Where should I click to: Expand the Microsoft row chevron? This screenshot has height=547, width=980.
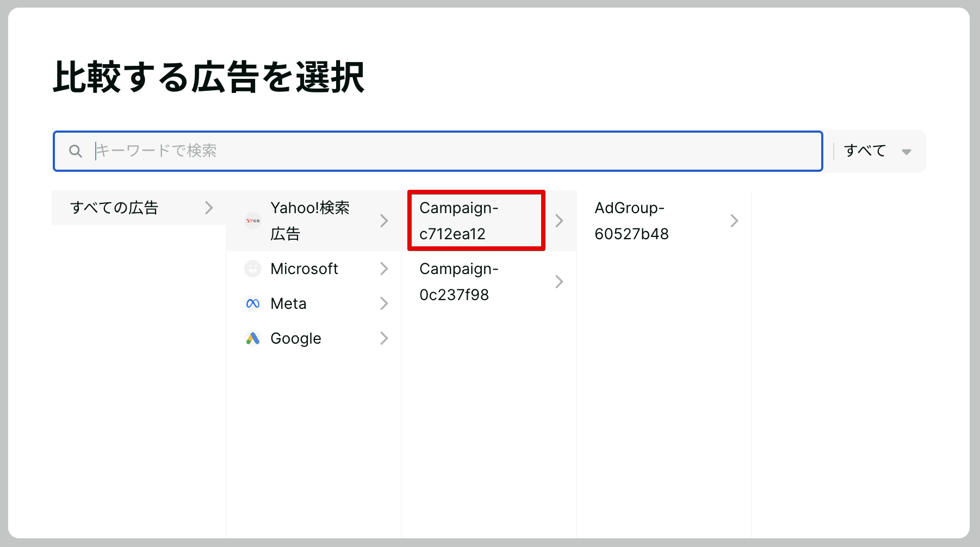coord(384,269)
